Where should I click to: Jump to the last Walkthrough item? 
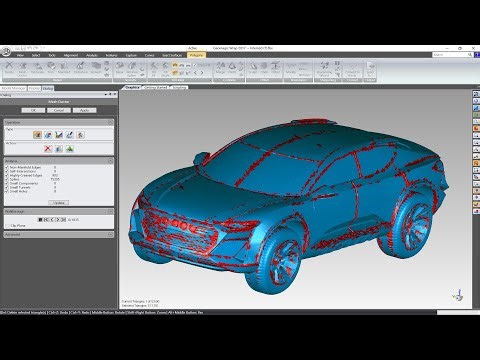tap(63, 220)
